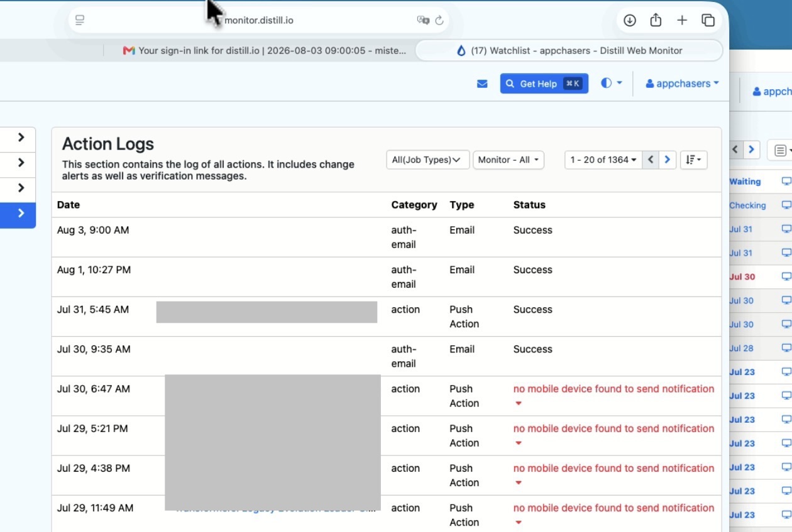This screenshot has height=532, width=792.
Task: Open a new tab with the plus icon
Action: coord(682,20)
